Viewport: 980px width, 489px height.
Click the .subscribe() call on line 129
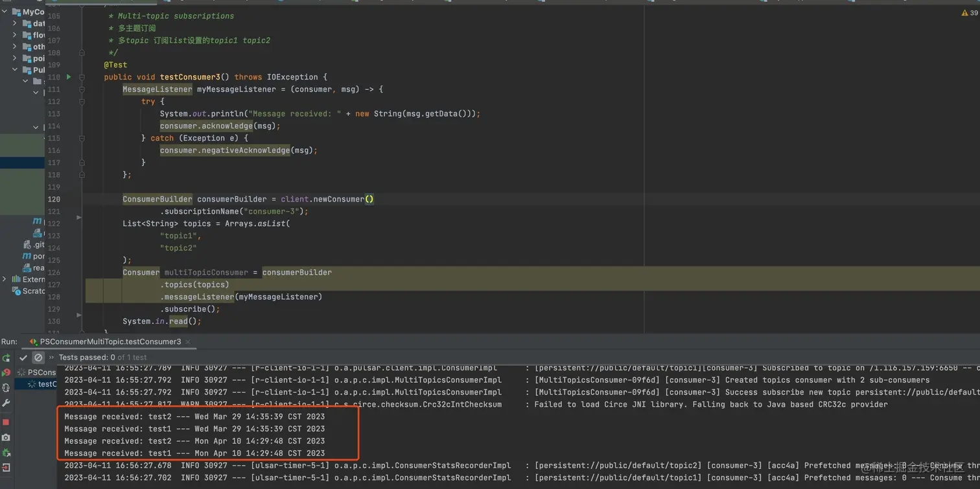(190, 309)
